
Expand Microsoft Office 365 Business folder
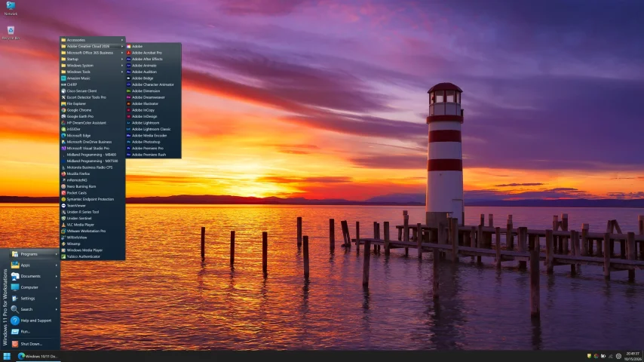[x=93, y=53]
